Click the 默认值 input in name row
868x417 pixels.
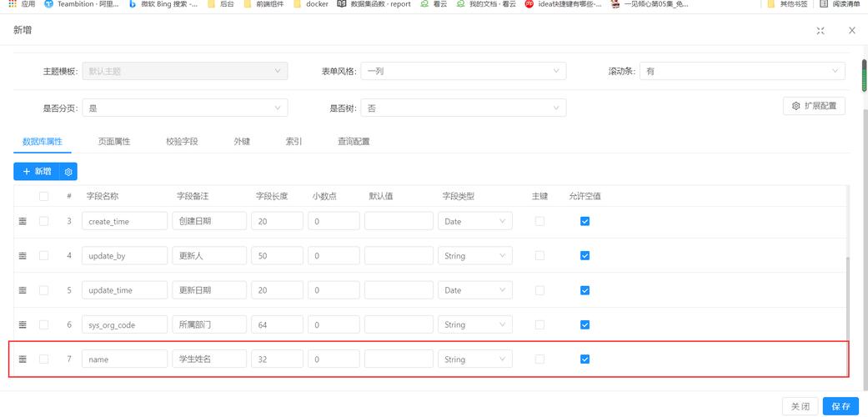(399, 359)
